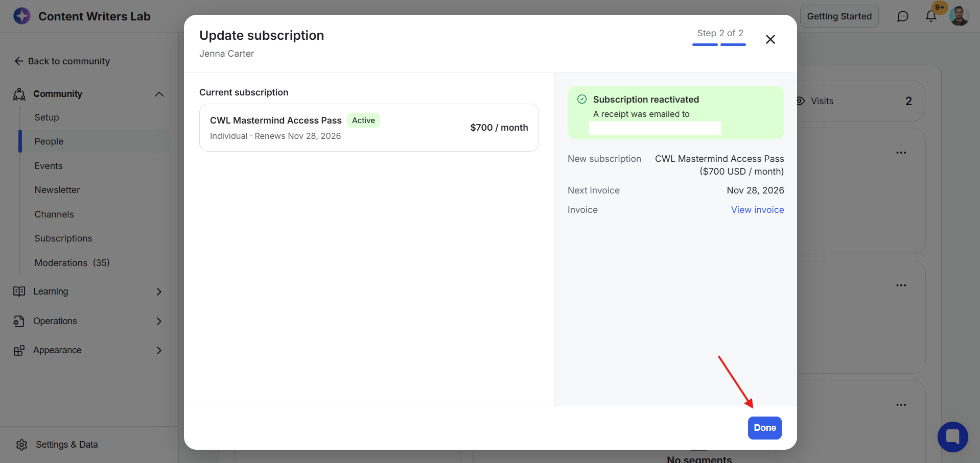Click the Back to community arrow link
The height and width of the screenshot is (463, 980).
62,61
